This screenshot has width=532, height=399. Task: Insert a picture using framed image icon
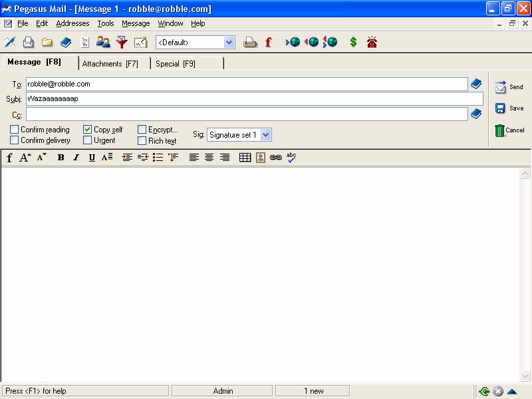pos(261,158)
